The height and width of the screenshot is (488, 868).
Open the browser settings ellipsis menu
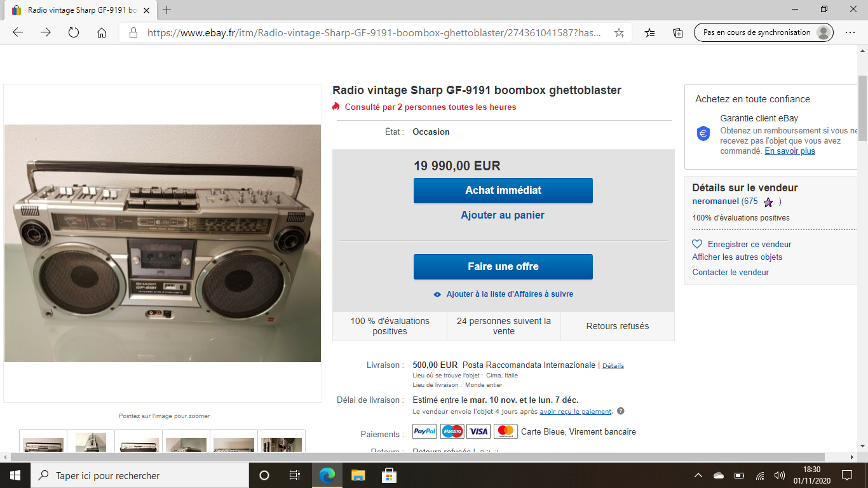coord(850,32)
